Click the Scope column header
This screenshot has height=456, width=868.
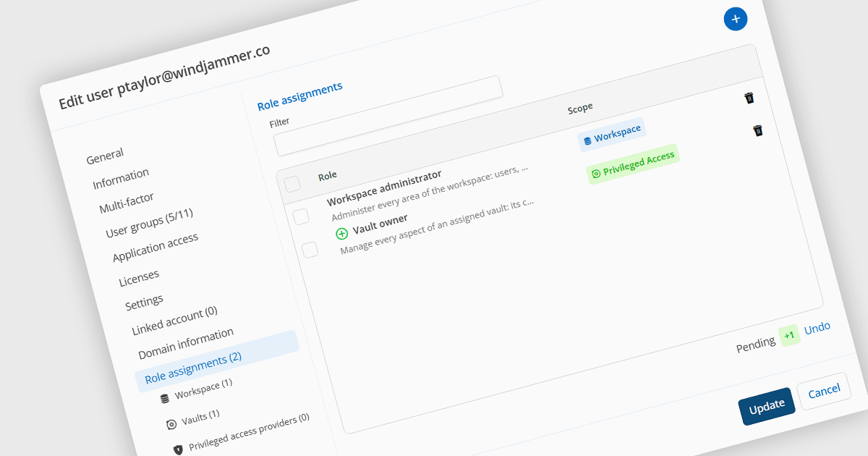(x=580, y=108)
